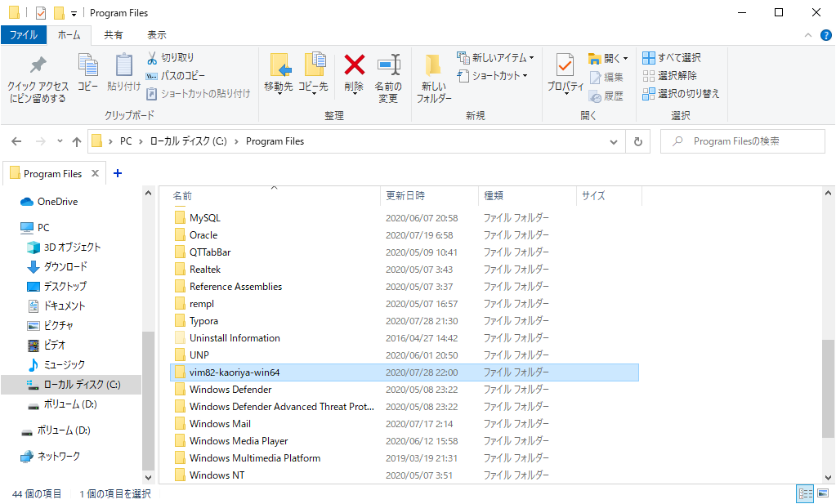Viewport: 836px width, 504px height.
Task: Click the Paste (貼り付け) ribbon icon
Action: [123, 65]
